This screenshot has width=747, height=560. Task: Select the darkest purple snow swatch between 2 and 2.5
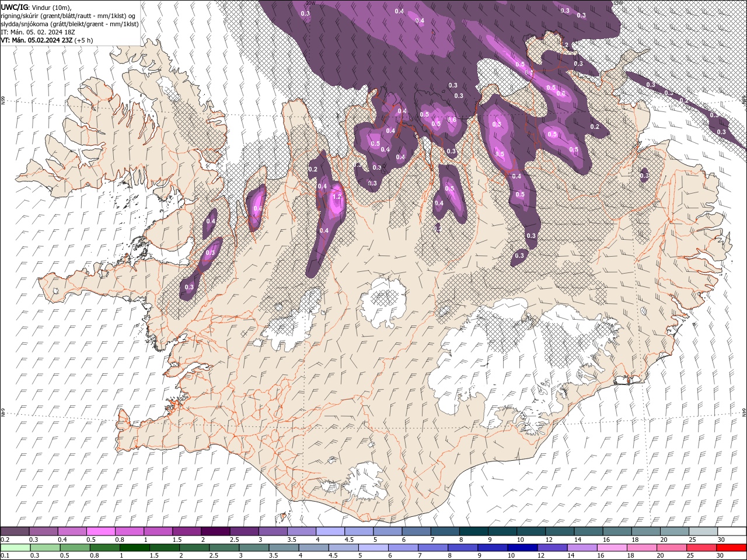215,531
